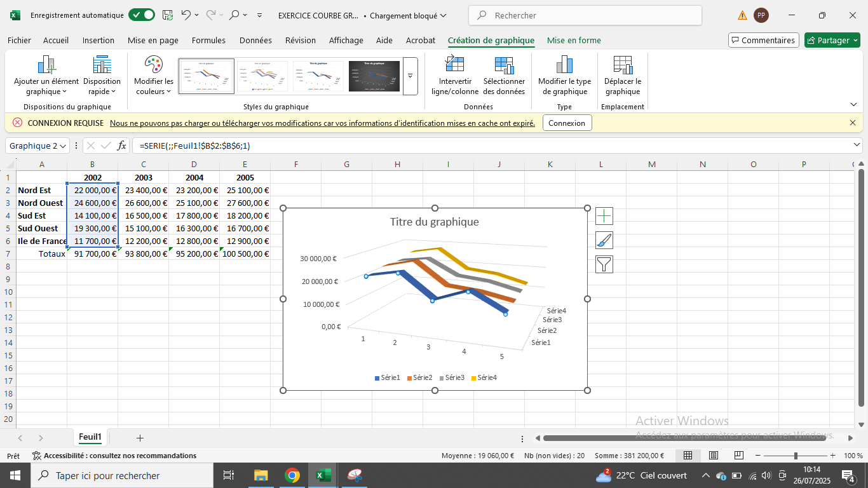The height and width of the screenshot is (488, 868).
Task: Click the Série4 yellow legend entry
Action: point(484,377)
